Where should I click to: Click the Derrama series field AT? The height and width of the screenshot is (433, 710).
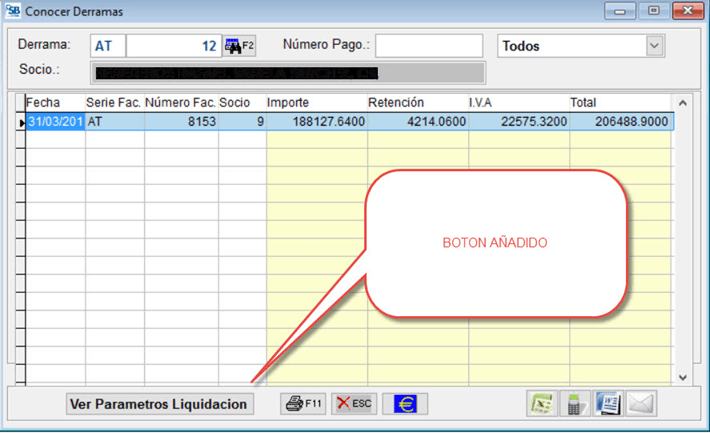(x=108, y=46)
